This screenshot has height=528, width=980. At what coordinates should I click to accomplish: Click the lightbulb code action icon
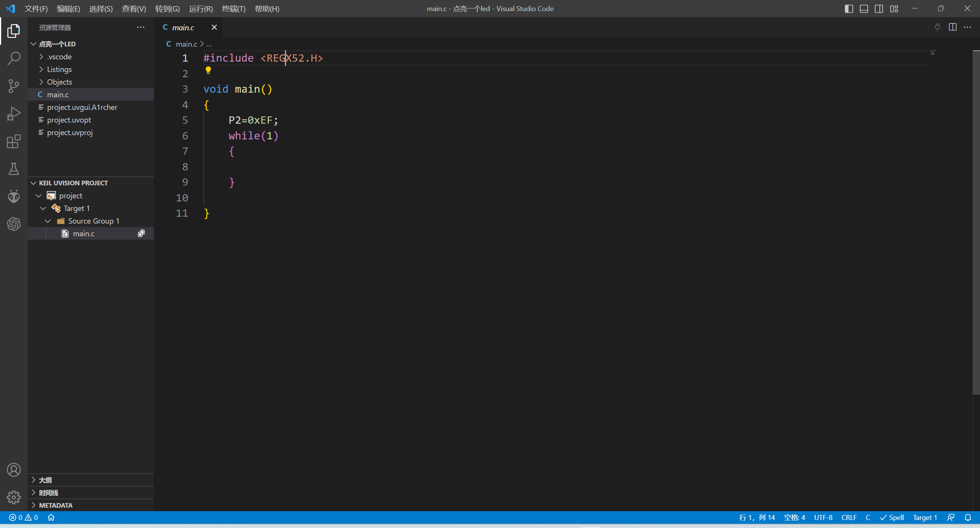[208, 70]
